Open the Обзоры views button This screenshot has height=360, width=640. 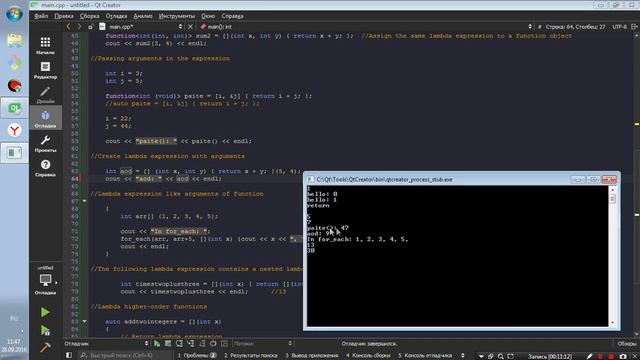tap(627, 344)
